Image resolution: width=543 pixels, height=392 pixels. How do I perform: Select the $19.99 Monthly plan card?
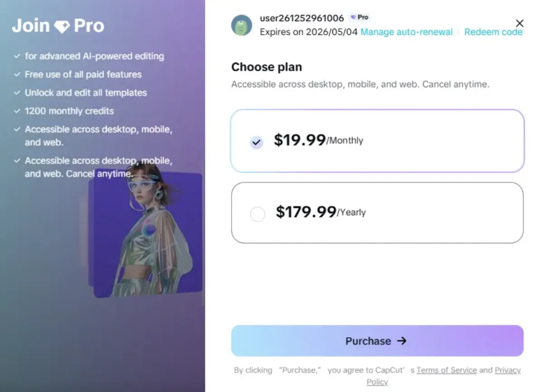[377, 141]
